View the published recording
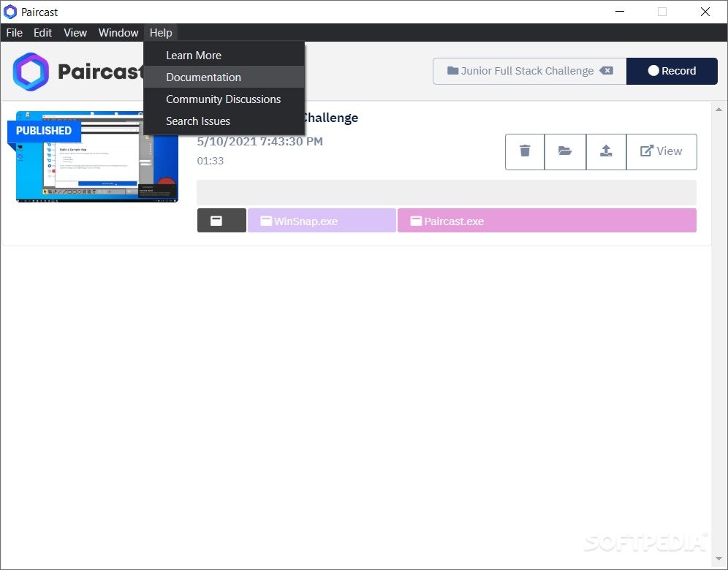Image resolution: width=728 pixels, height=570 pixels. coord(661,151)
